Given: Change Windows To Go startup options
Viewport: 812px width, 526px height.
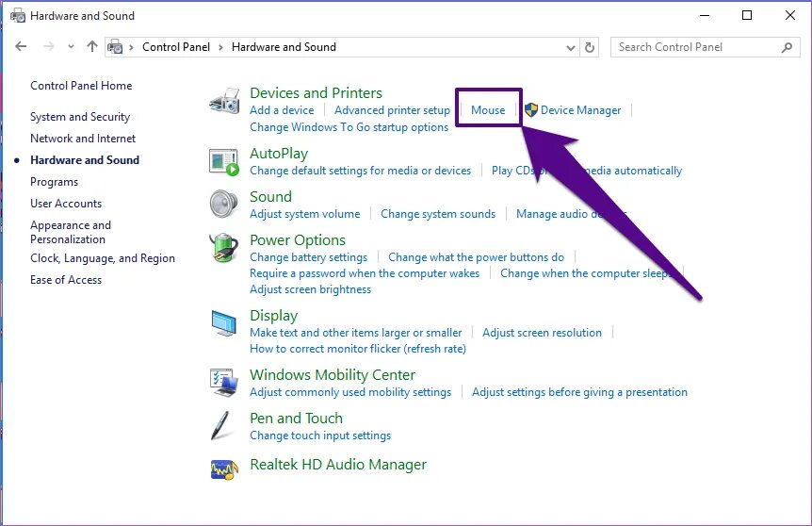Looking at the screenshot, I should 349,127.
